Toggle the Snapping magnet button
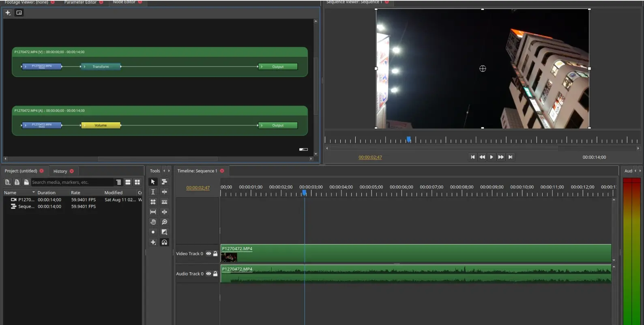 [x=164, y=242]
